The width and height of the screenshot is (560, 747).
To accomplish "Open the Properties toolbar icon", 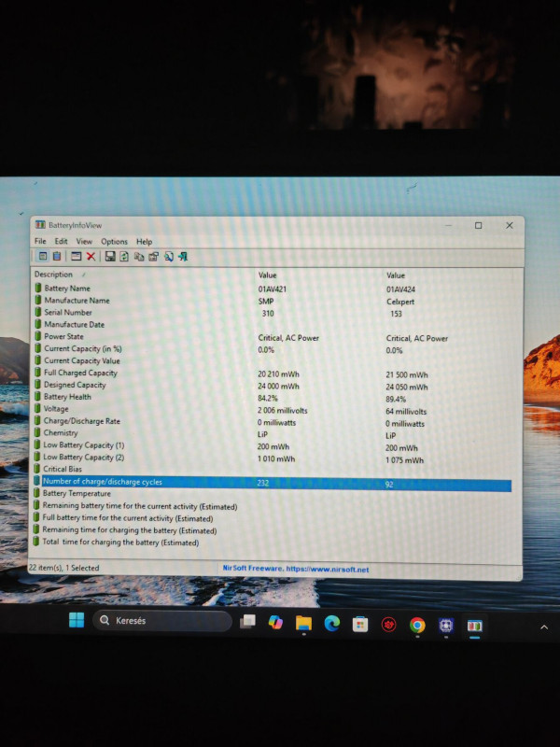I will click(x=153, y=257).
